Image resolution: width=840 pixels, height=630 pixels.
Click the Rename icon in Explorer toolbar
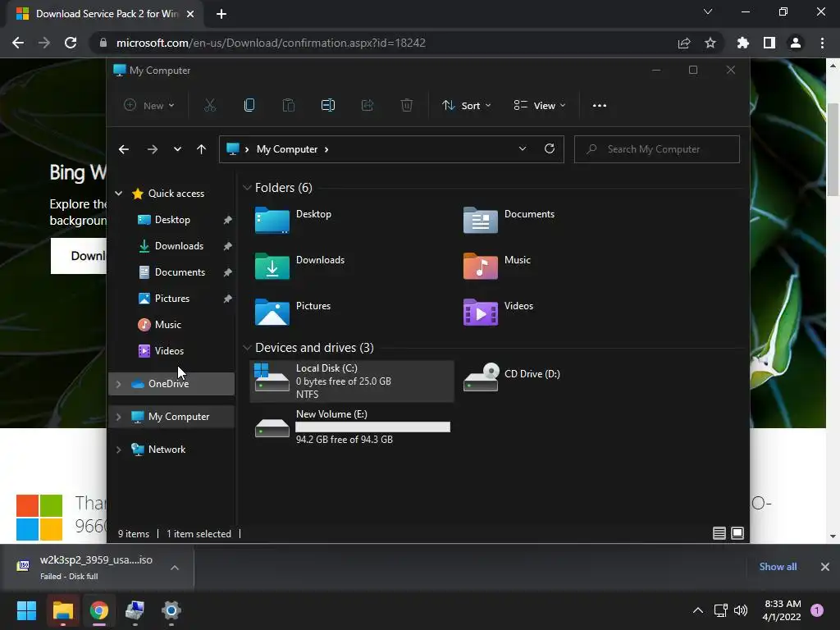(328, 106)
